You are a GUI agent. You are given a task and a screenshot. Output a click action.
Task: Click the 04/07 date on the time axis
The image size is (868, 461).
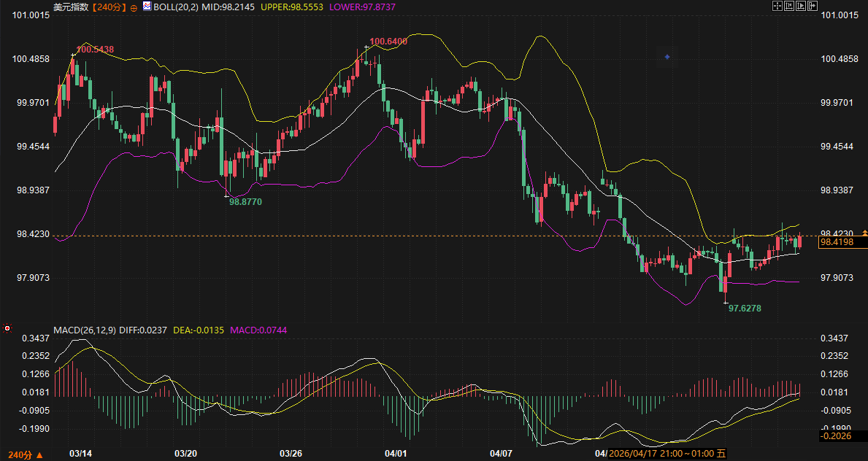(x=501, y=454)
